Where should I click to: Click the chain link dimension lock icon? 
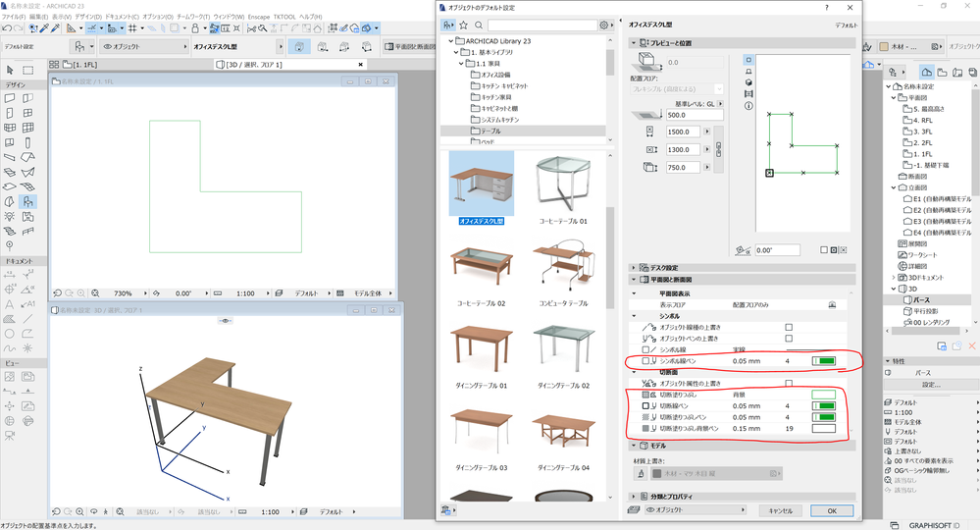pyautogui.click(x=718, y=149)
